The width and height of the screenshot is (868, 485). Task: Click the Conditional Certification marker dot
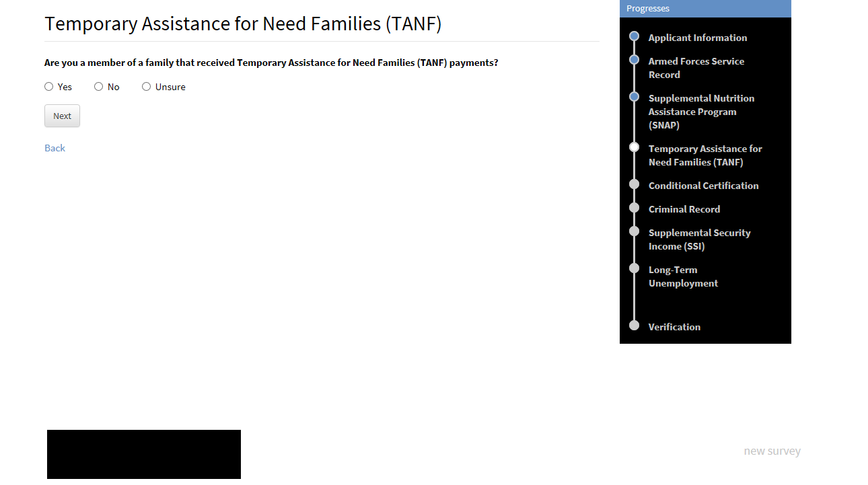click(634, 184)
